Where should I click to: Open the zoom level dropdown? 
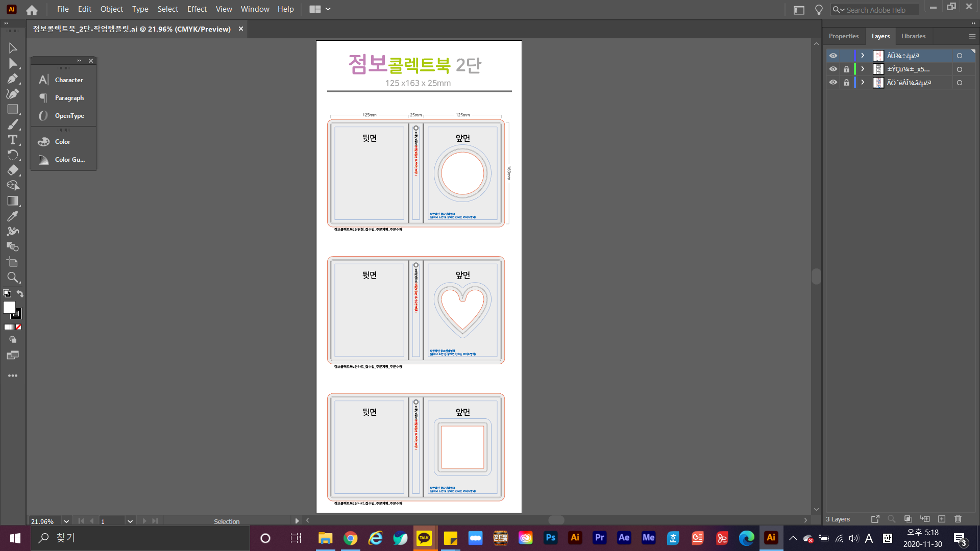66,521
